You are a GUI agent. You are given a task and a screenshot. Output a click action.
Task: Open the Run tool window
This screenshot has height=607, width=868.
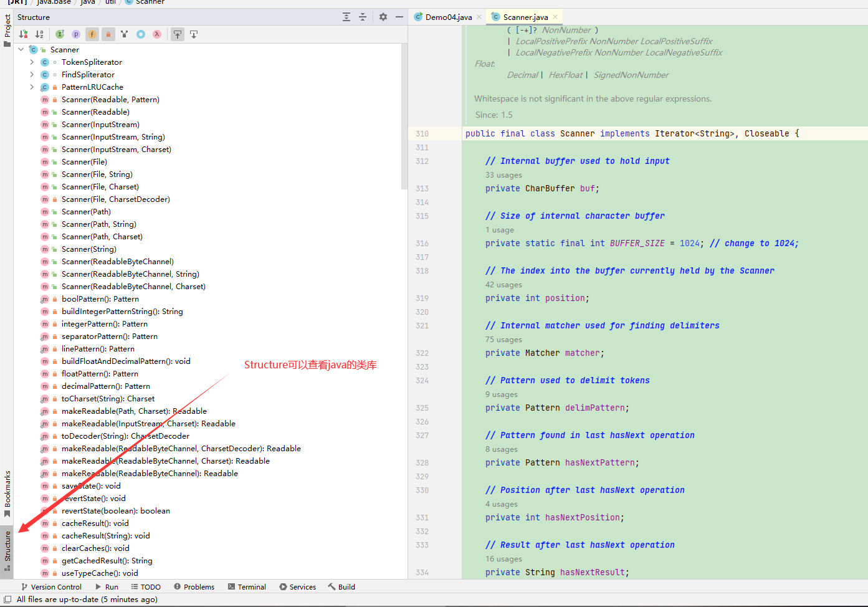107,586
